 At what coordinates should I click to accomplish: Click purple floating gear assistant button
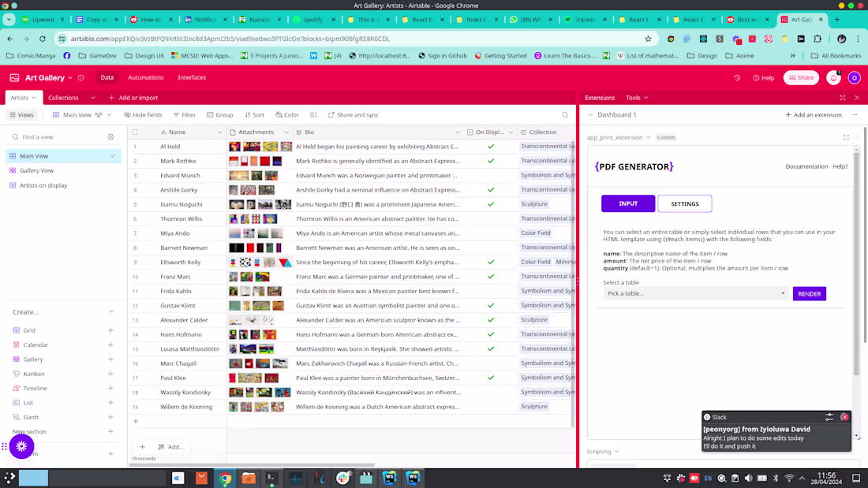tap(21, 446)
